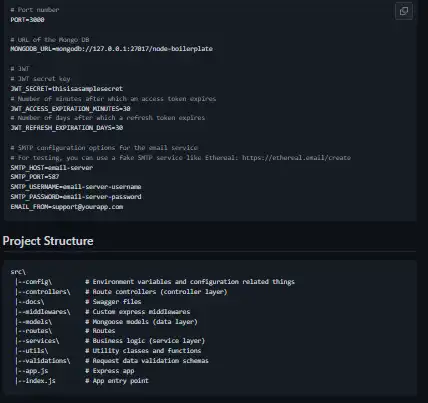Screen dimensions: 428x403
Task: Click the src\ root folder line
Action: [x=18, y=272]
